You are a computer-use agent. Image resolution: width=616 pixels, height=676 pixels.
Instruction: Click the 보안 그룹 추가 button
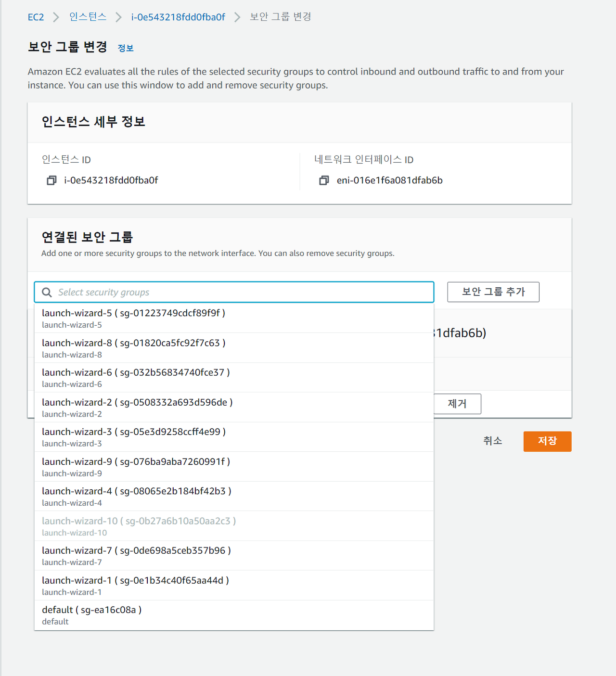(493, 292)
